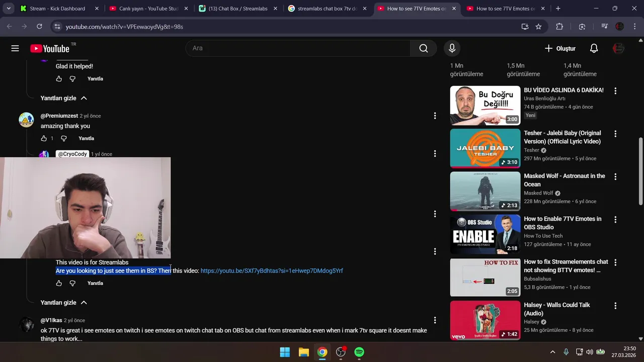The image size is (644, 362).
Task: Click @Premiumzest profile avatar
Action: pyautogui.click(x=26, y=120)
